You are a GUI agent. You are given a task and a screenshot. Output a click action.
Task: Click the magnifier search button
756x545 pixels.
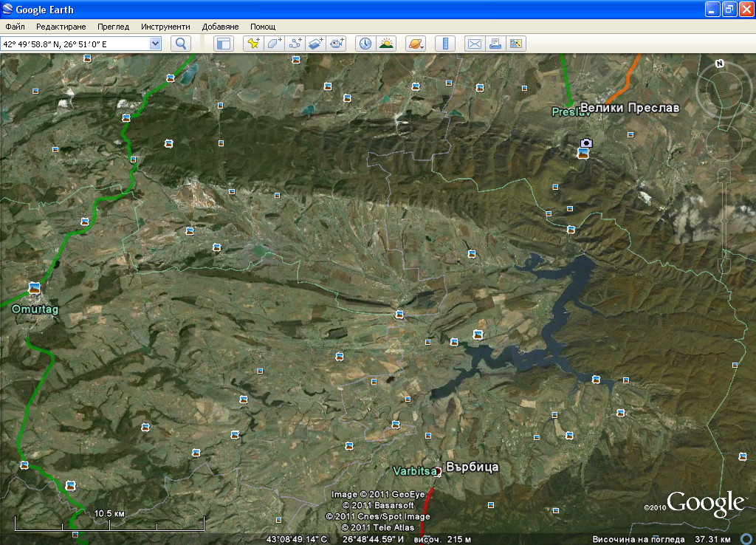tap(181, 44)
